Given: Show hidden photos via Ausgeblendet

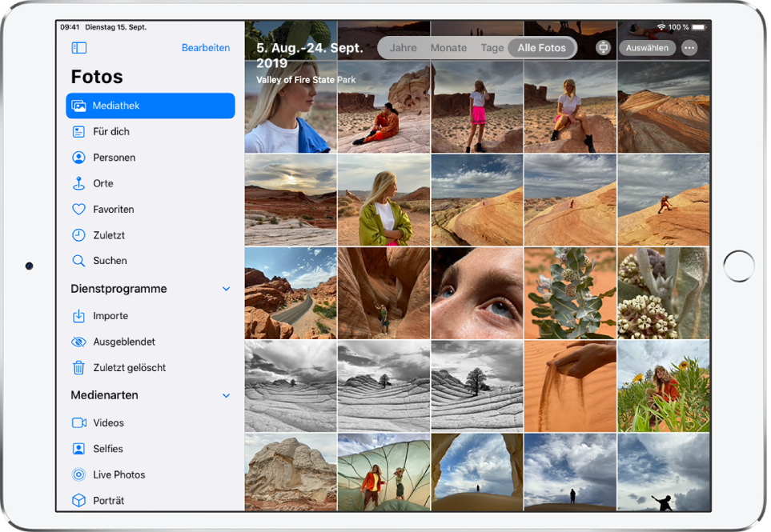Looking at the screenshot, I should [x=80, y=341].
